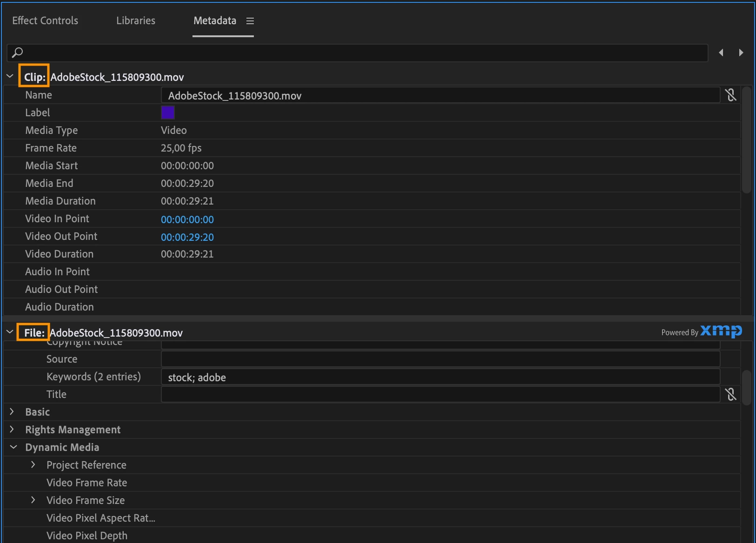Click the File section vertical scrollbar
Screen dimensions: 756x543
(x=747, y=388)
